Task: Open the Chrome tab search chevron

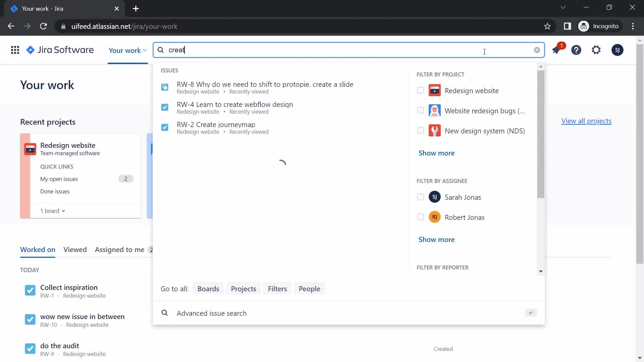Action: coord(563,7)
